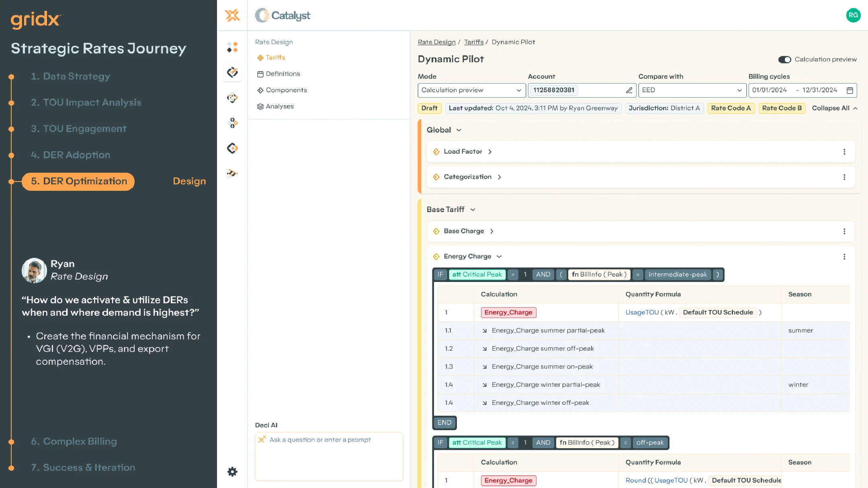The height and width of the screenshot is (488, 868).
Task: Collapse the Energy Charge component
Action: (x=499, y=257)
